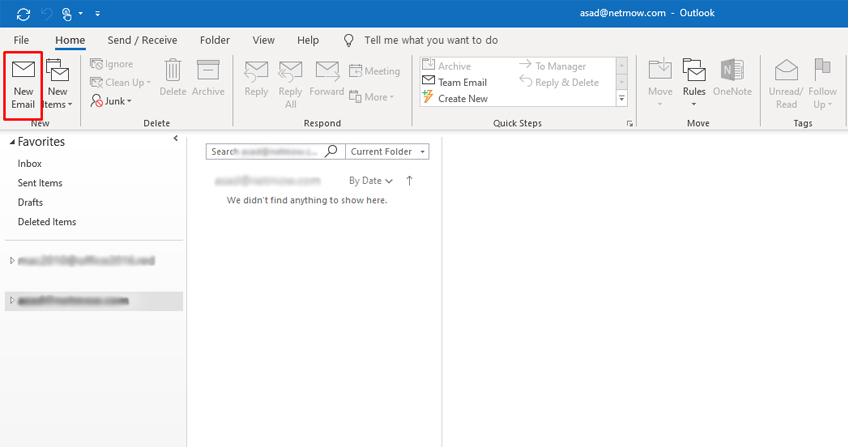
Task: Click the New Email button
Action: [23, 85]
